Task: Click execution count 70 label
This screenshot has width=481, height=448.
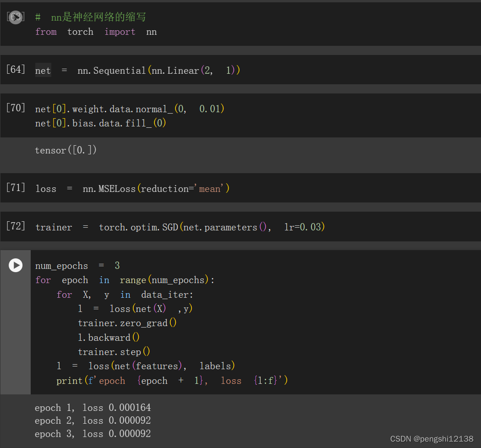Action: [16, 108]
